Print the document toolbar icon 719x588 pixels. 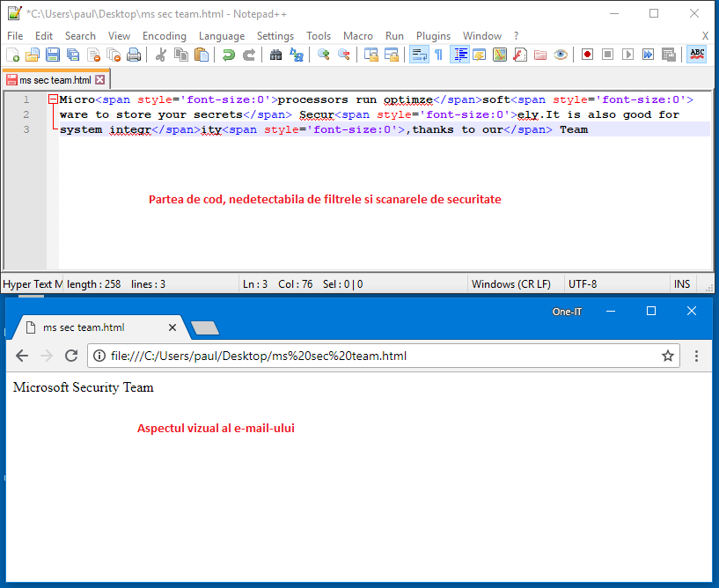point(134,55)
